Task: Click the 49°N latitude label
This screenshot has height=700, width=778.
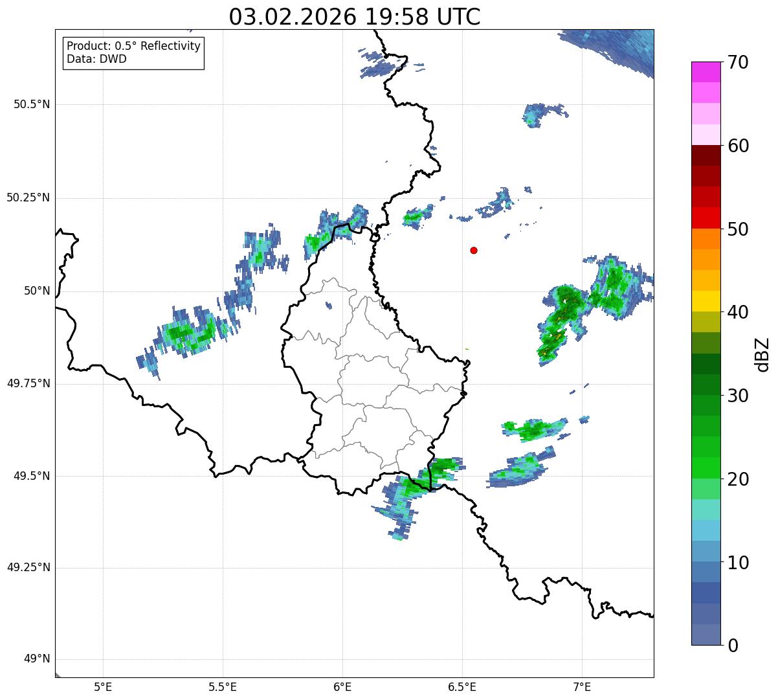Action: click(x=37, y=659)
